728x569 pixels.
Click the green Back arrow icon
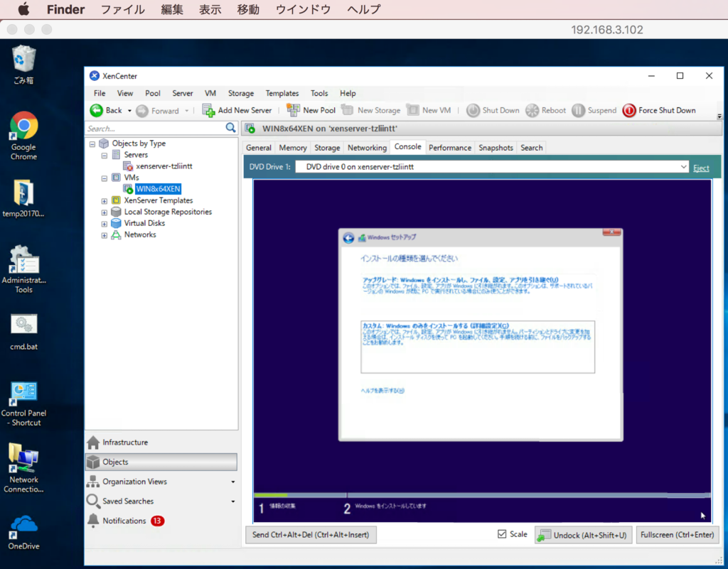point(96,110)
